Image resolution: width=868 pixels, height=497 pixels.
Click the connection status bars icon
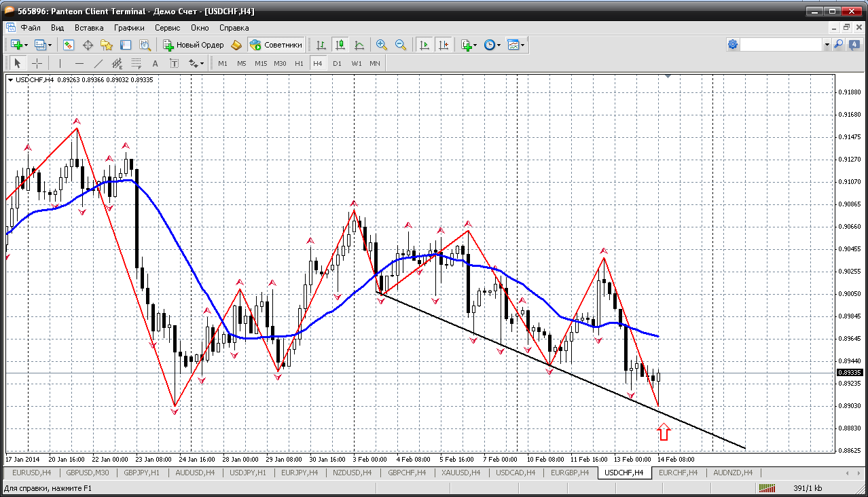tap(767, 488)
